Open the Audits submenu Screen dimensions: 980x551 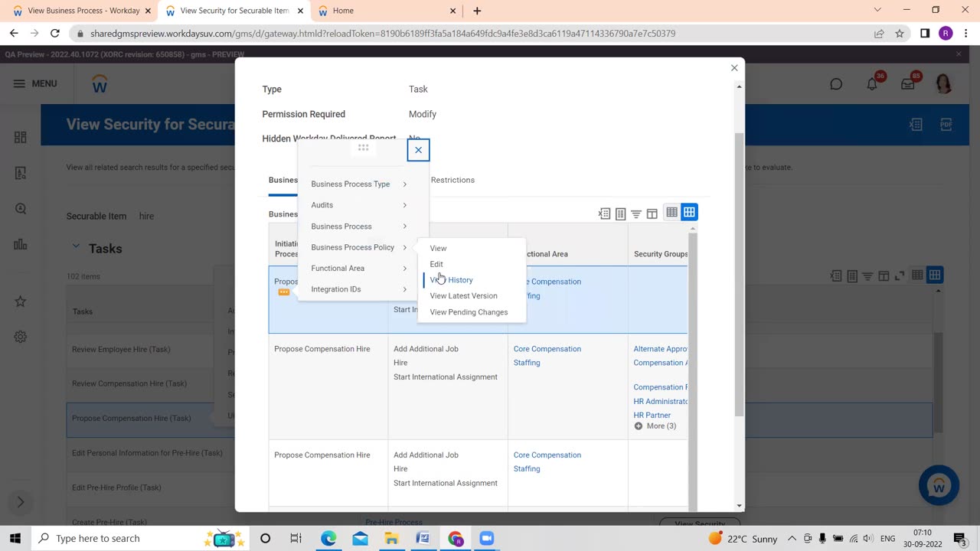358,205
